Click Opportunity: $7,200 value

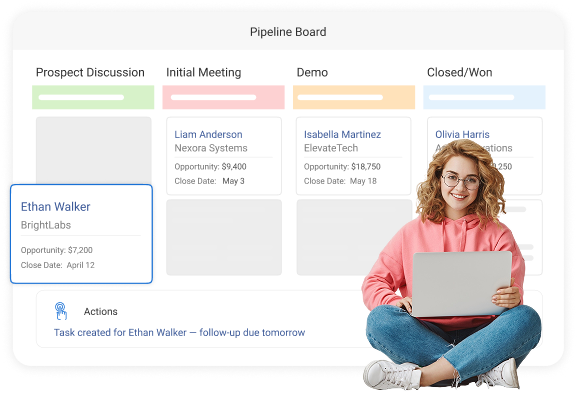click(x=57, y=250)
